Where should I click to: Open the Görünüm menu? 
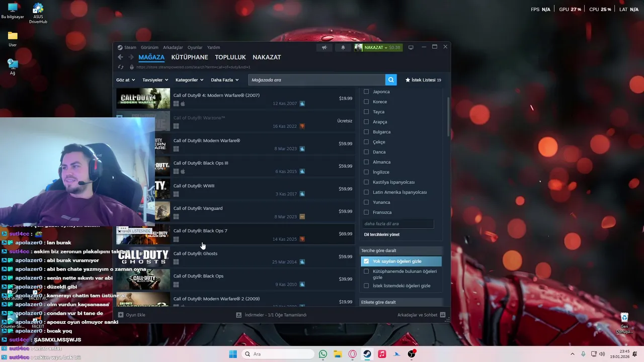click(149, 47)
